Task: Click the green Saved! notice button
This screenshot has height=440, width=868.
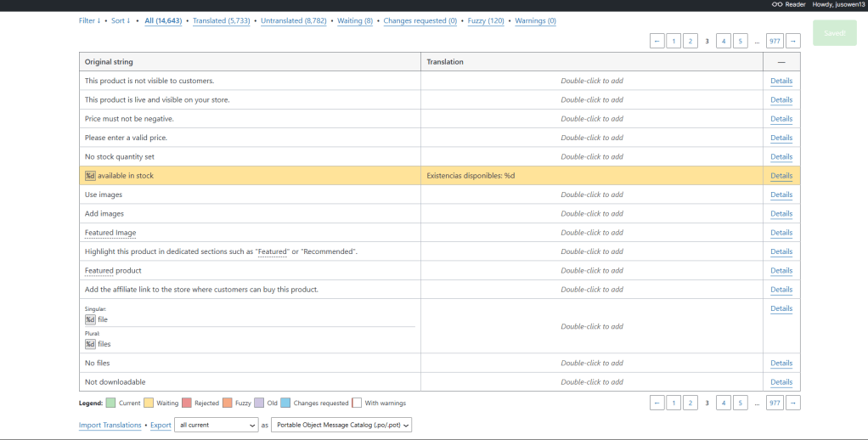Action: [835, 33]
